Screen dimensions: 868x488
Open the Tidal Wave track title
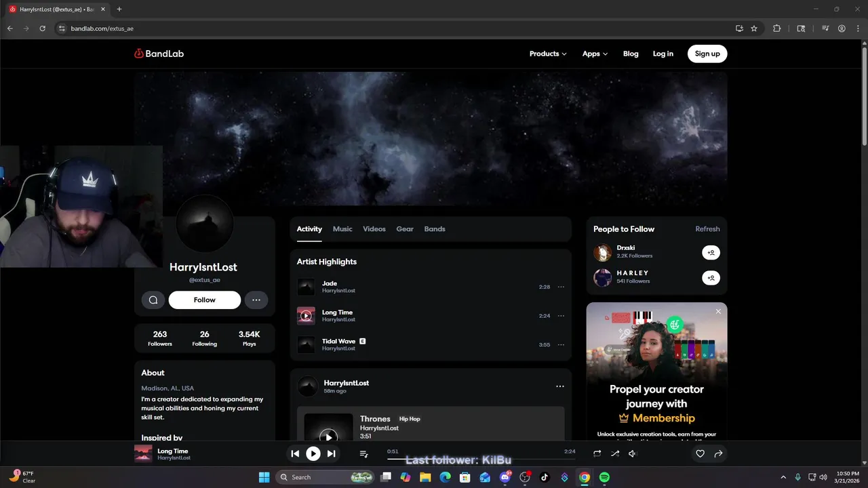point(338,342)
